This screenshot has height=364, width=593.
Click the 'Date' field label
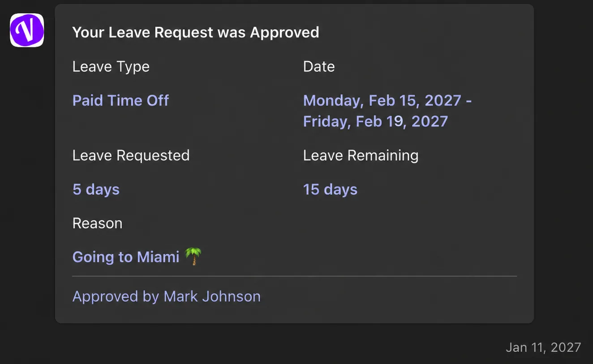pos(319,66)
